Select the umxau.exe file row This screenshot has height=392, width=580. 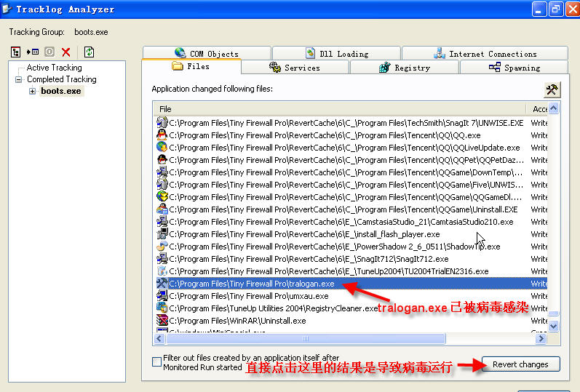(351, 296)
